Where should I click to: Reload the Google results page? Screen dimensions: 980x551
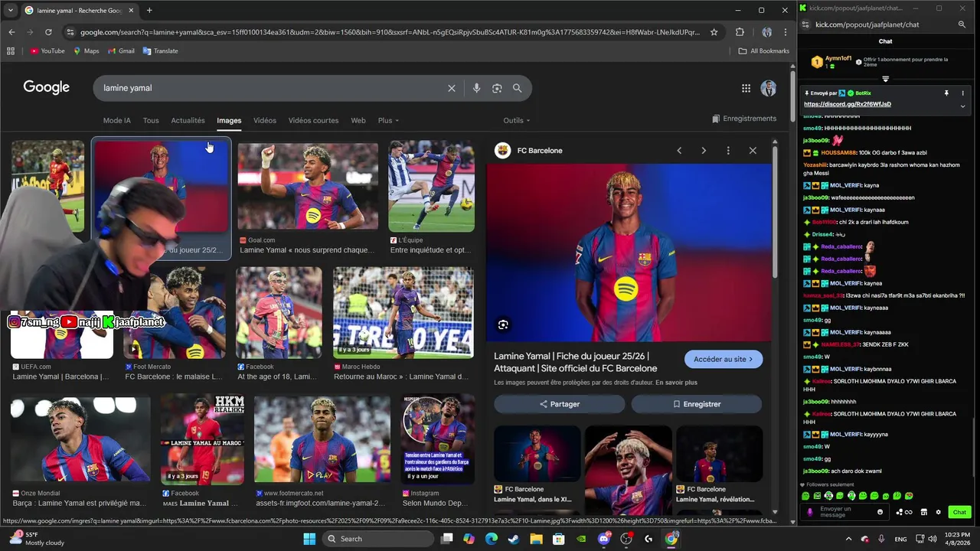[48, 32]
